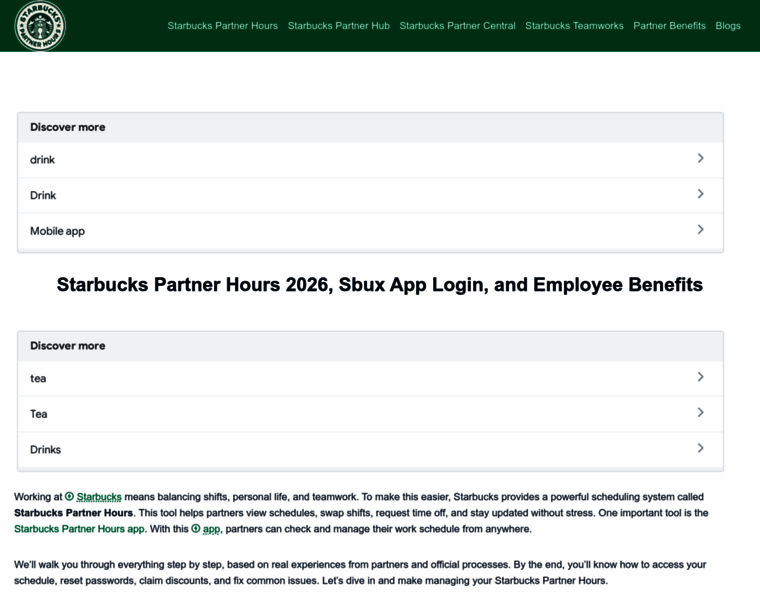Select the 'Drinks' suggestion text
The width and height of the screenshot is (760, 600).
tap(45, 450)
